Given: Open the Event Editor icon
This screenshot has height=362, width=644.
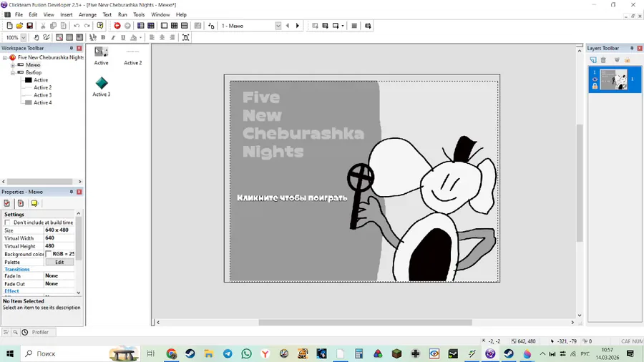Looking at the screenshot, I should pos(174,26).
